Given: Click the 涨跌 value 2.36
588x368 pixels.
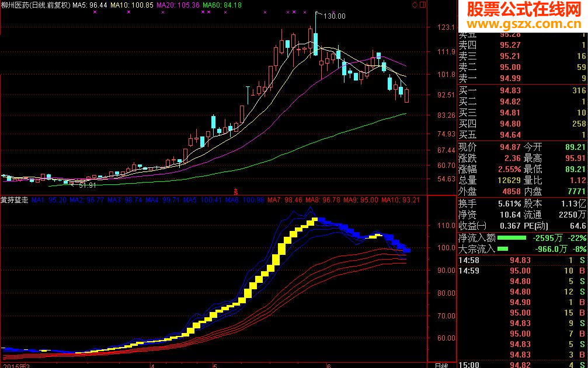Looking at the screenshot, I should (513, 159).
